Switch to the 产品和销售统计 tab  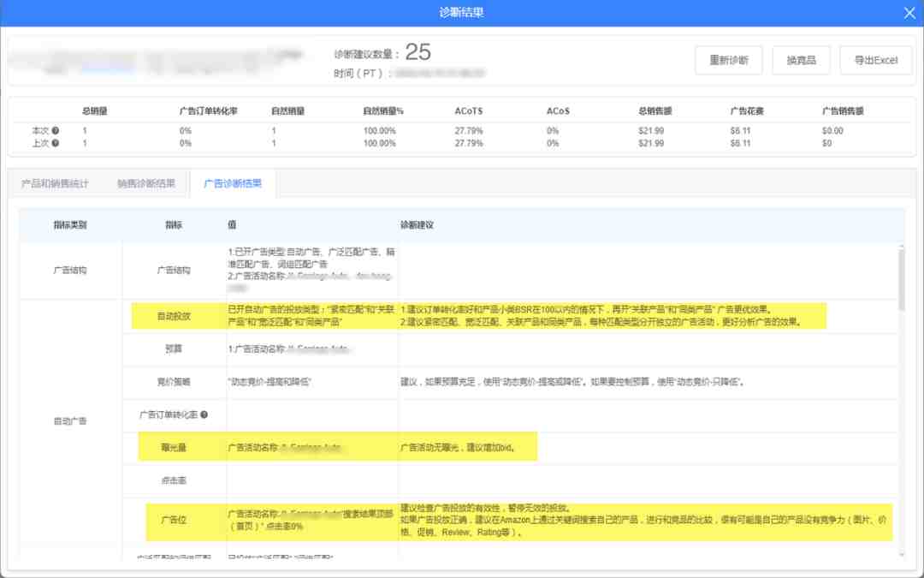(55, 183)
